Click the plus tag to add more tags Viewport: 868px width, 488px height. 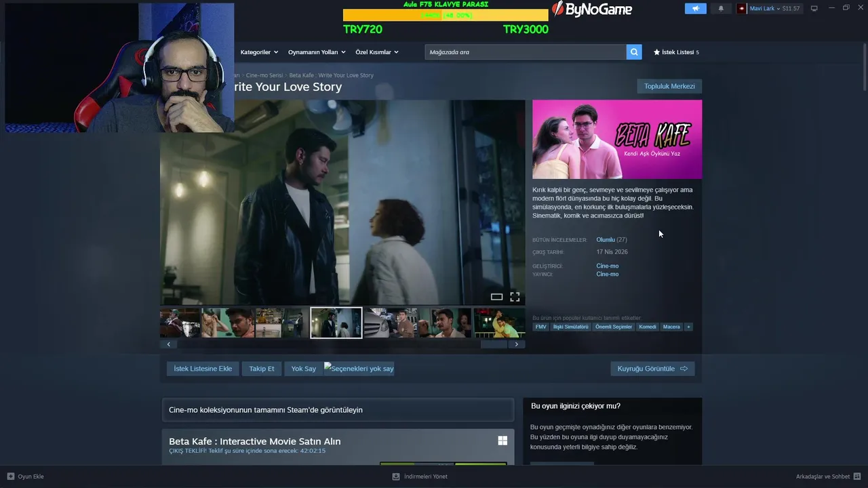pos(688,327)
